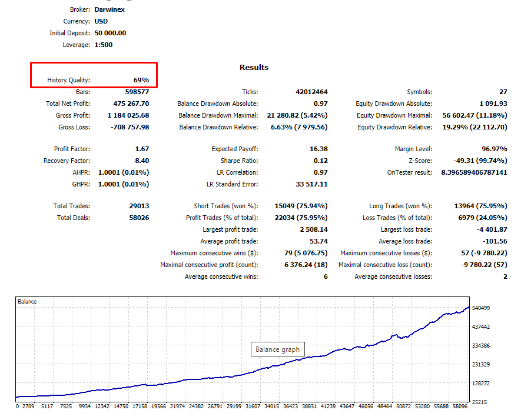This screenshot has height=420, width=521.
Task: Select the 25215 axis value on chart
Action: tap(479, 402)
